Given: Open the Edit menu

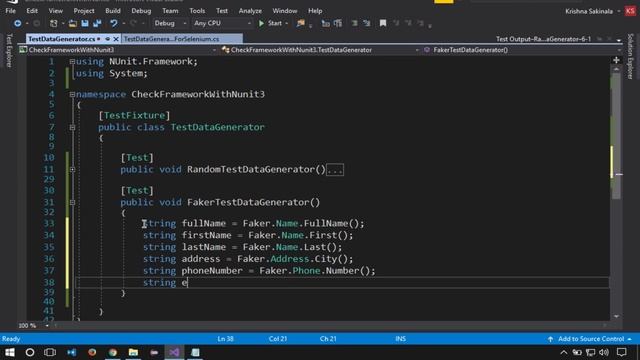Looking at the screenshot, I should tap(32, 11).
